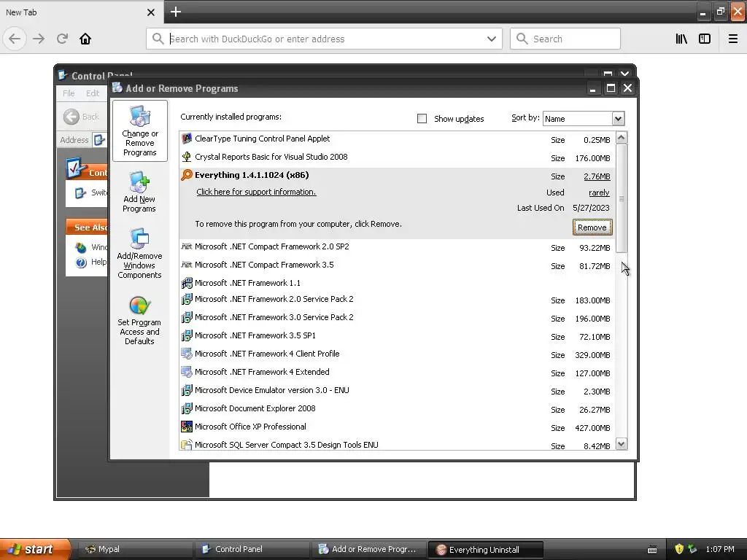
Task: Click program list scroll up arrow
Action: pyautogui.click(x=621, y=138)
